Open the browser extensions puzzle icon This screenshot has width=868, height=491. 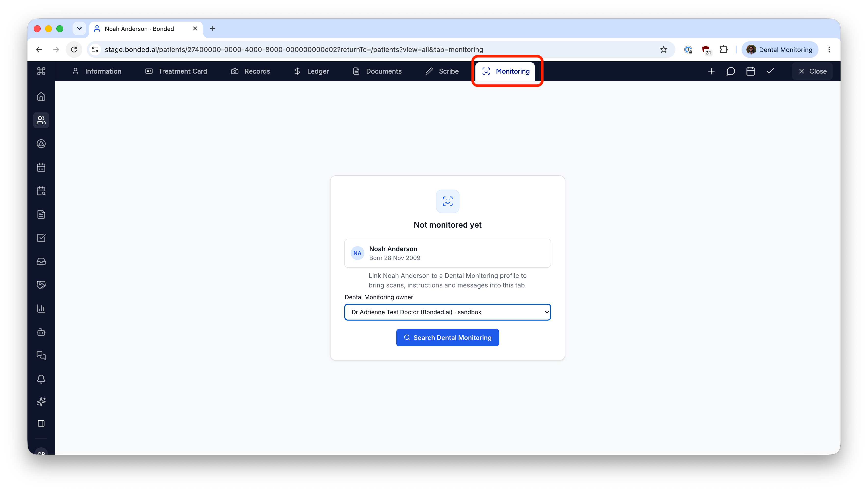tap(723, 50)
